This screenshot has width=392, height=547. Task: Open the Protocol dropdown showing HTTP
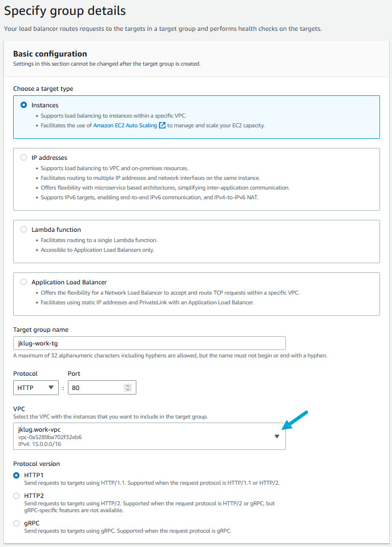click(35, 387)
